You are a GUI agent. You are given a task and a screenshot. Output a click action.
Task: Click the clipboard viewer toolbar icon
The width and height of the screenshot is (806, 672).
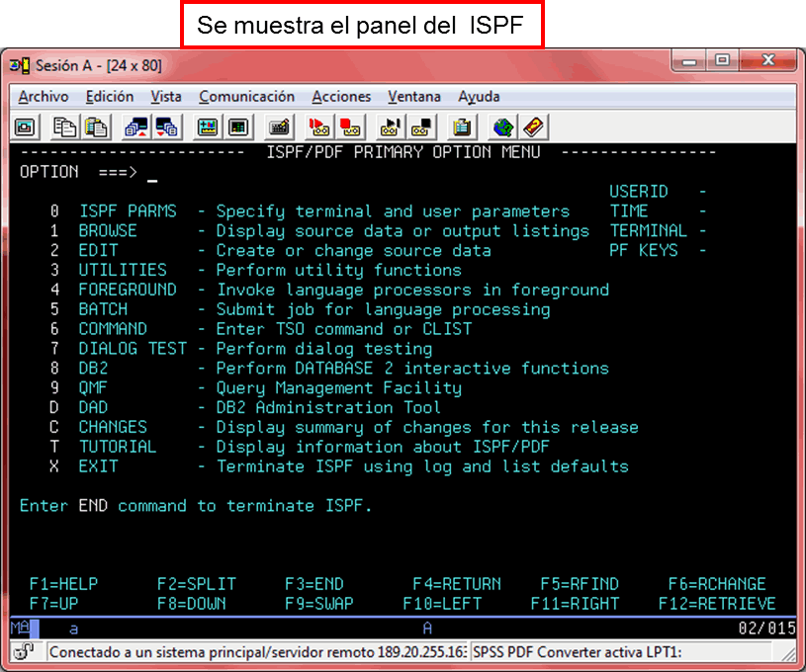coord(462,126)
